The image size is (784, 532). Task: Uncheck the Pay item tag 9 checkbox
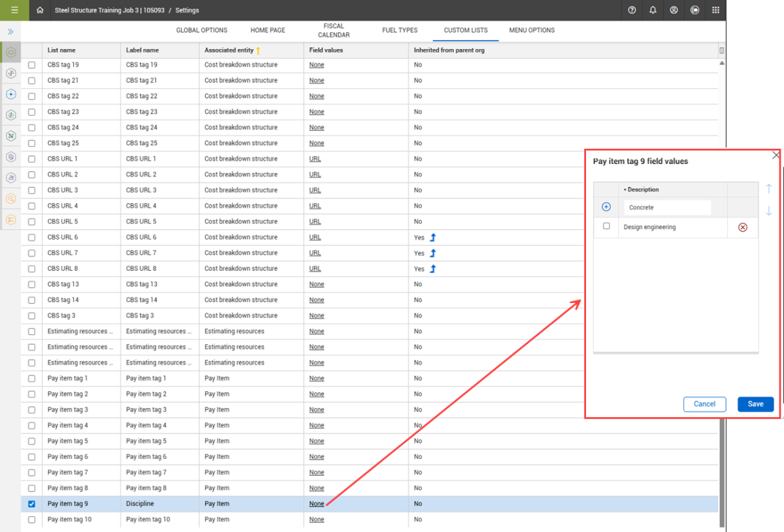coord(31,504)
